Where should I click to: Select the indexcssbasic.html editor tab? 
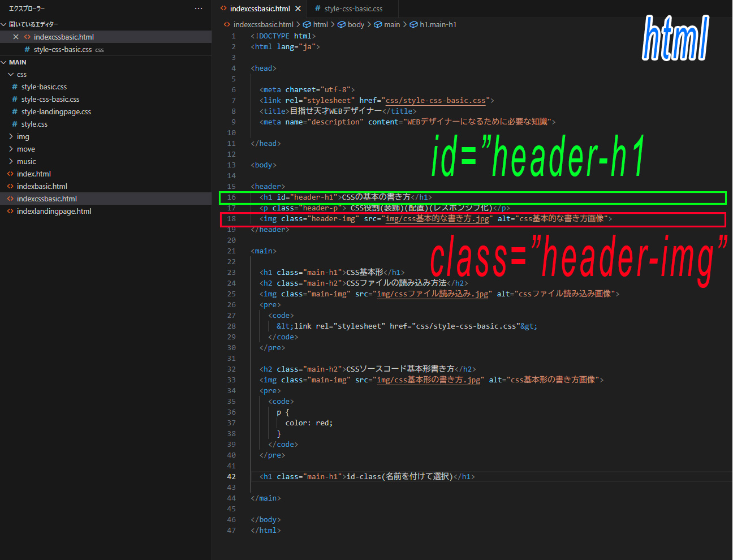click(260, 8)
